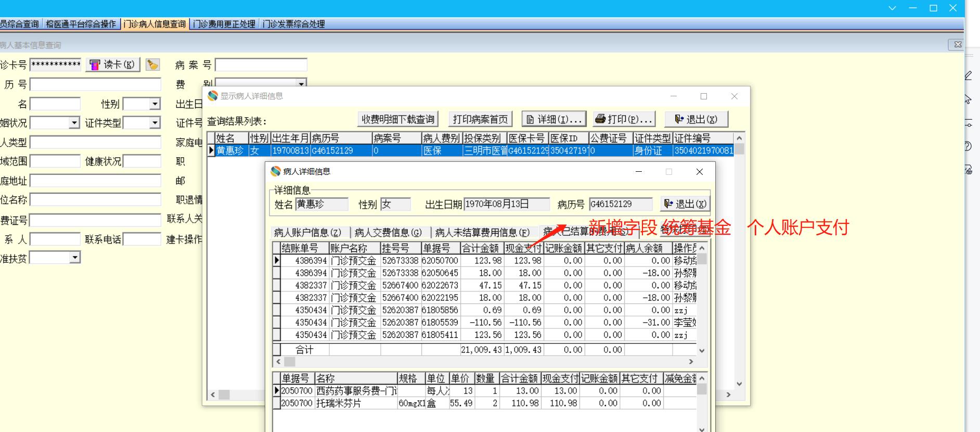
Task: Click the app logo icon of 显示病人详细信息 window
Action: tap(212, 96)
